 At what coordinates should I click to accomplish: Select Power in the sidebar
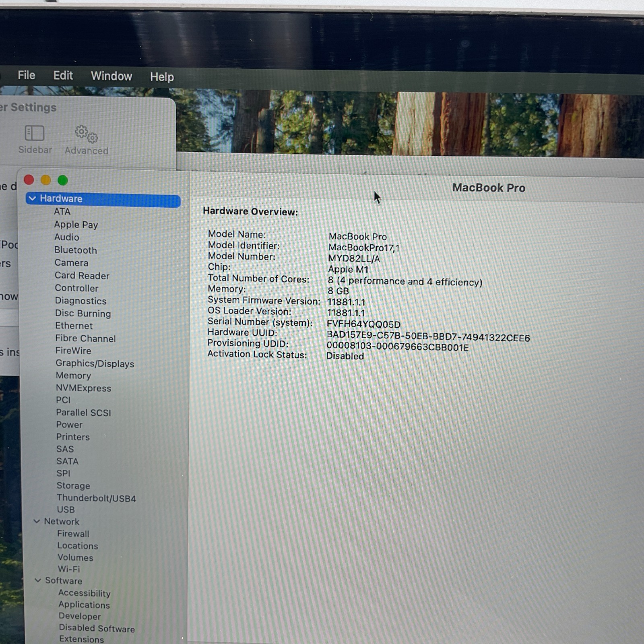(x=69, y=425)
